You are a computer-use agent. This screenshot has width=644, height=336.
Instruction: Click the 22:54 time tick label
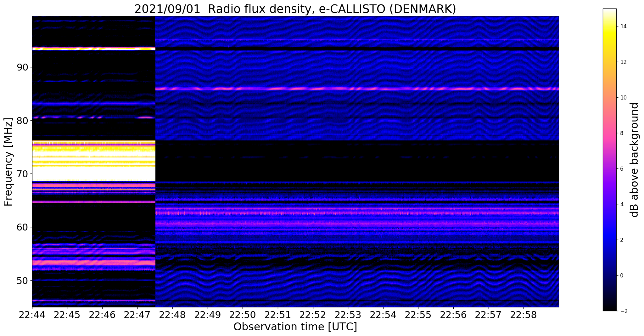point(383,315)
